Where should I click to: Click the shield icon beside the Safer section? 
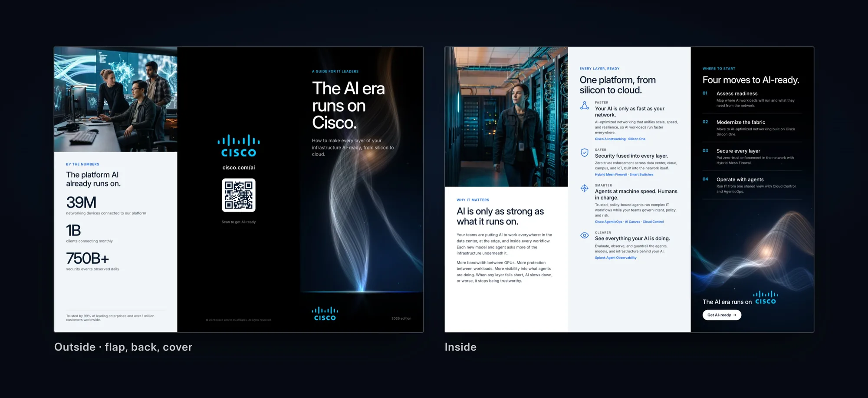pyautogui.click(x=585, y=153)
